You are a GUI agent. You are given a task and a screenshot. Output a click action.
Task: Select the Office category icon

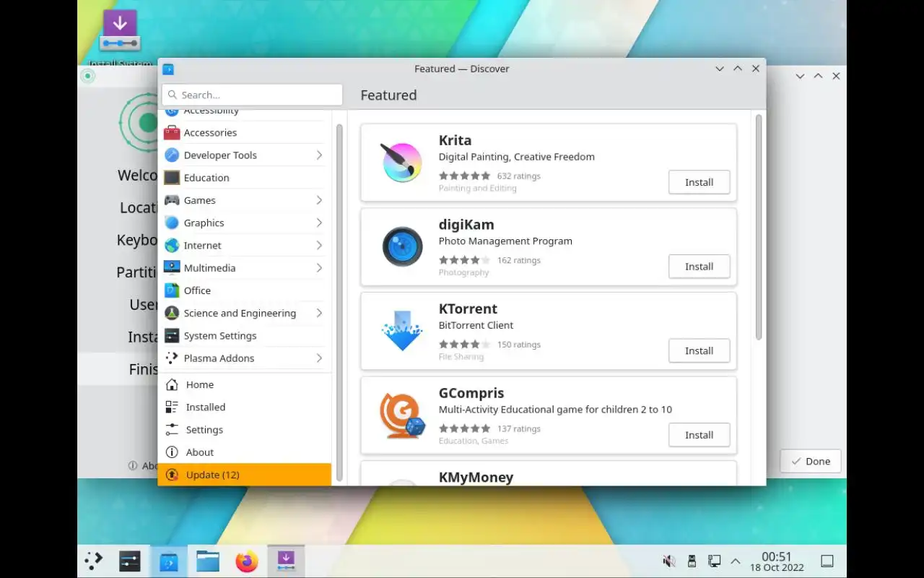click(x=172, y=290)
